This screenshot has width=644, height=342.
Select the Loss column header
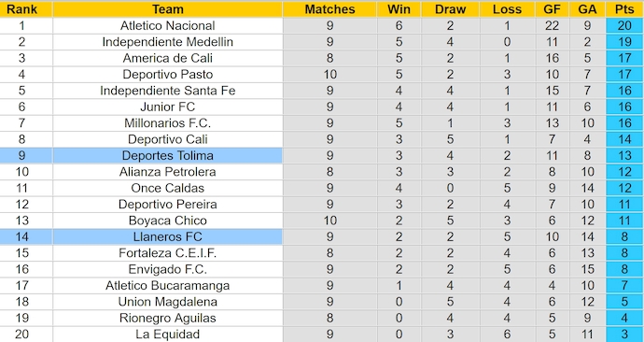pos(507,9)
